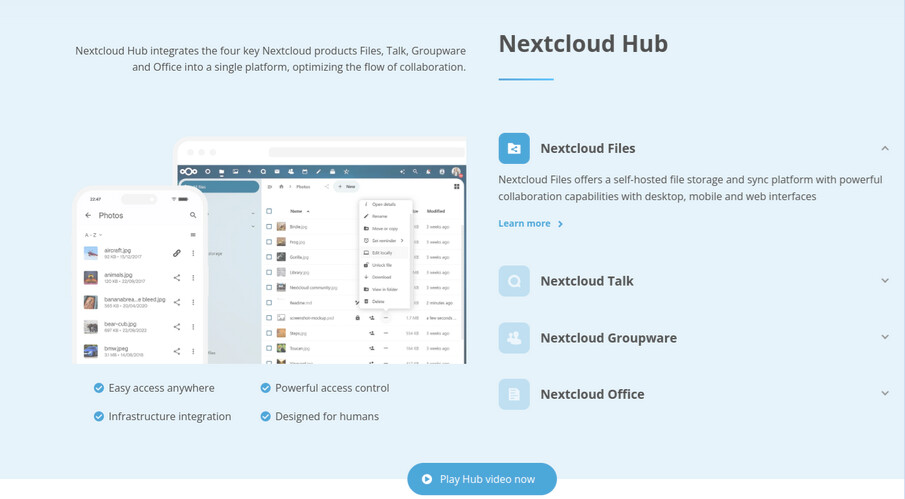Expand the Nextcloud Office section chevron

(x=885, y=394)
